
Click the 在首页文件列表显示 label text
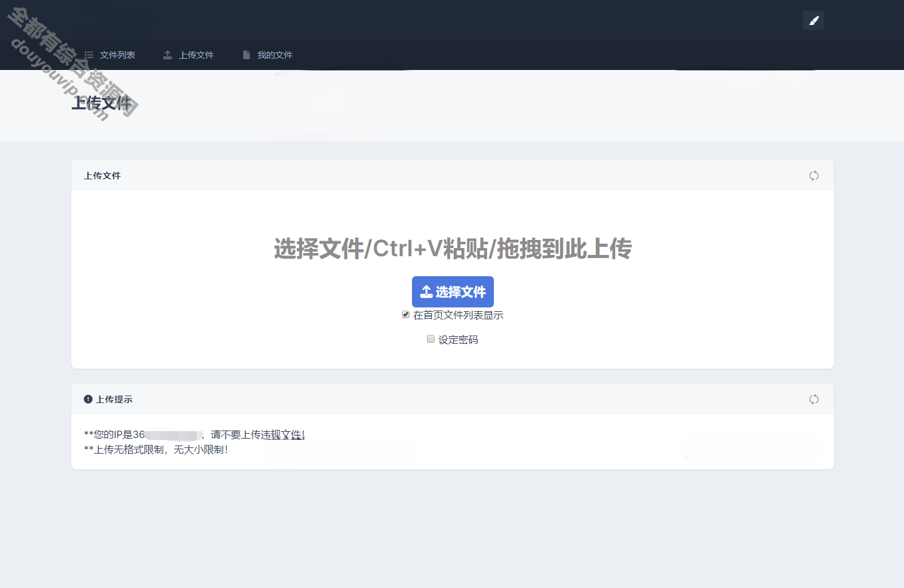tap(458, 315)
